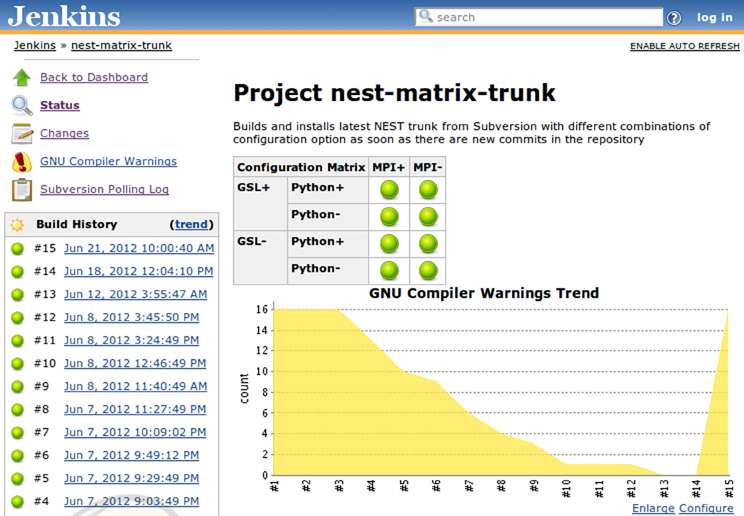Open the help question mark icon

coord(674,18)
